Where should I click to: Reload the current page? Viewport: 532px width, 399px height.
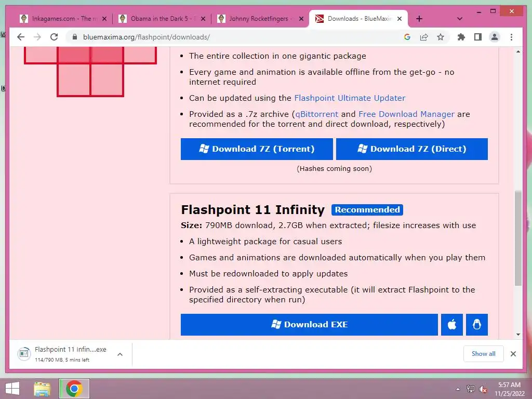pos(54,37)
